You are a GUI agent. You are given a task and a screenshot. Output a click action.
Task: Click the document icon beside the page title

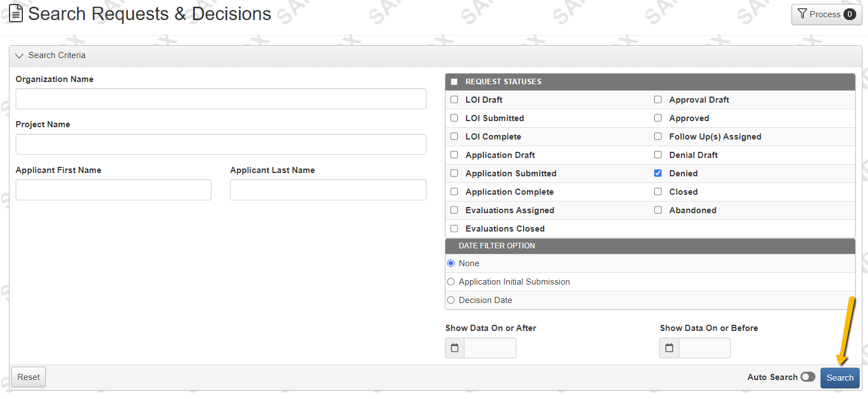[x=15, y=12]
